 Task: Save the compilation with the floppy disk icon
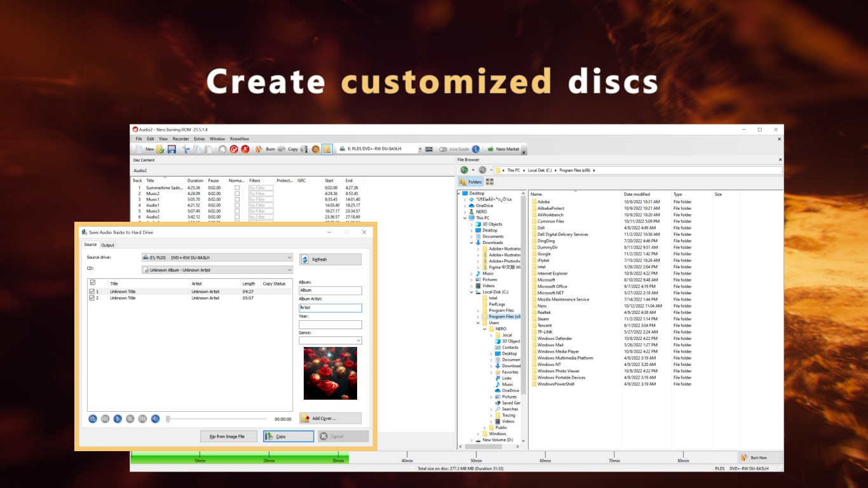[x=172, y=149]
